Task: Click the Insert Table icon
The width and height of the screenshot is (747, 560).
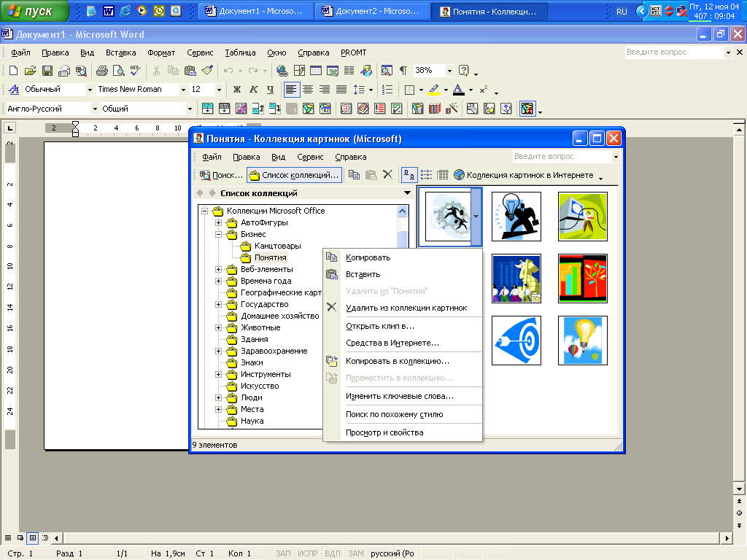Action: 315,71
